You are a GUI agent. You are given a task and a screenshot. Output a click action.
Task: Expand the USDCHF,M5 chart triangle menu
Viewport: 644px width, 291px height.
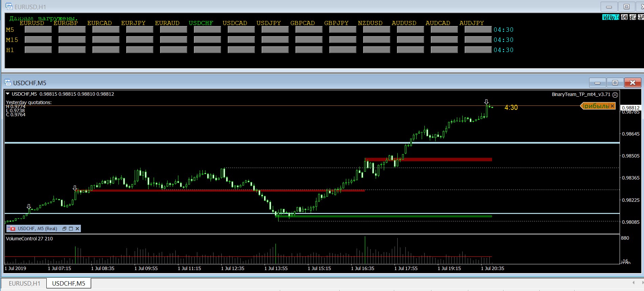(x=7, y=94)
